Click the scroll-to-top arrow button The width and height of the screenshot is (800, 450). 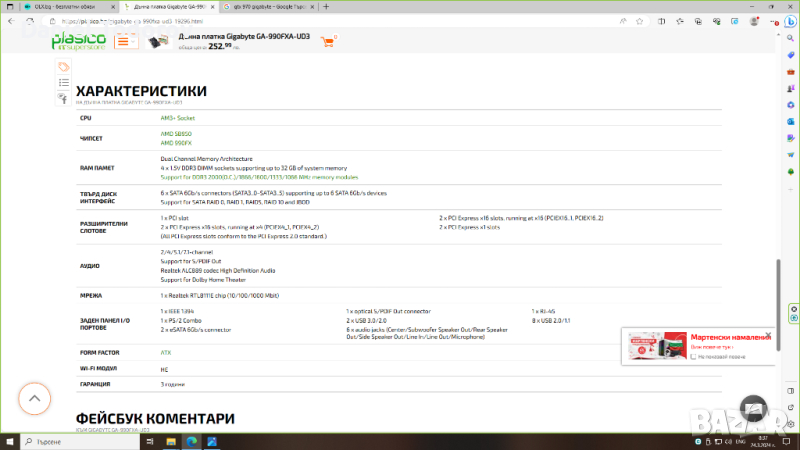point(34,398)
